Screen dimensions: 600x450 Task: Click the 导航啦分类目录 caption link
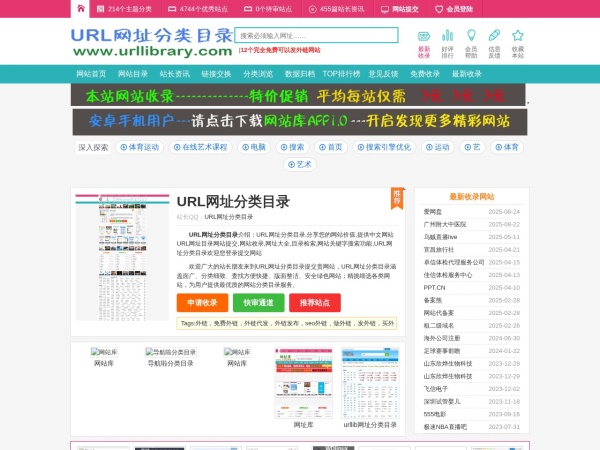(x=171, y=363)
